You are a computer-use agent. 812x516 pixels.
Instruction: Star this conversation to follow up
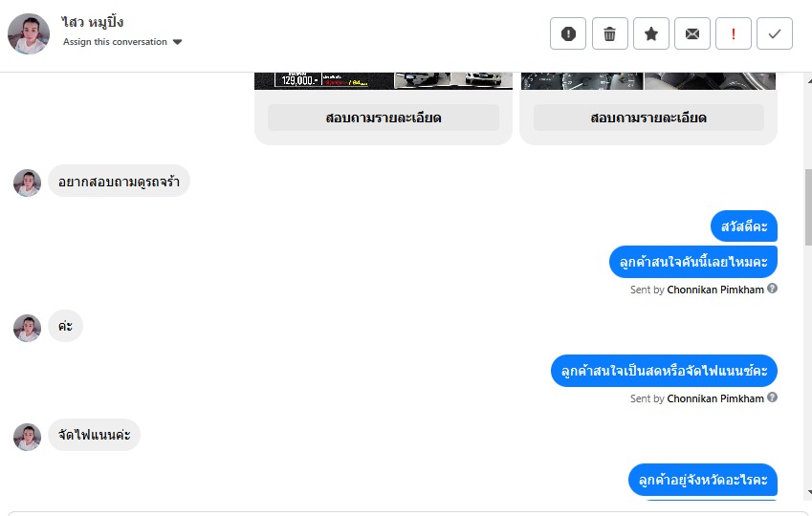click(651, 33)
